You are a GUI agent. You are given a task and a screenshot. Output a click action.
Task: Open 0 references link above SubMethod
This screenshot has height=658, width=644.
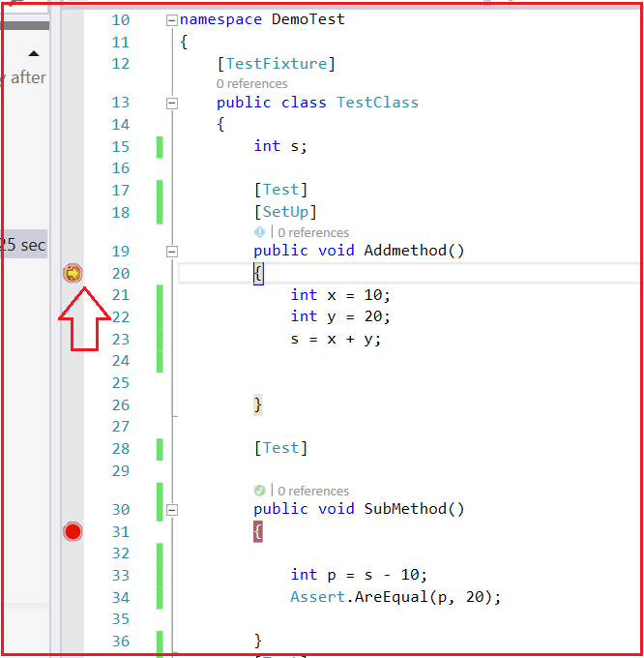pyautogui.click(x=313, y=491)
